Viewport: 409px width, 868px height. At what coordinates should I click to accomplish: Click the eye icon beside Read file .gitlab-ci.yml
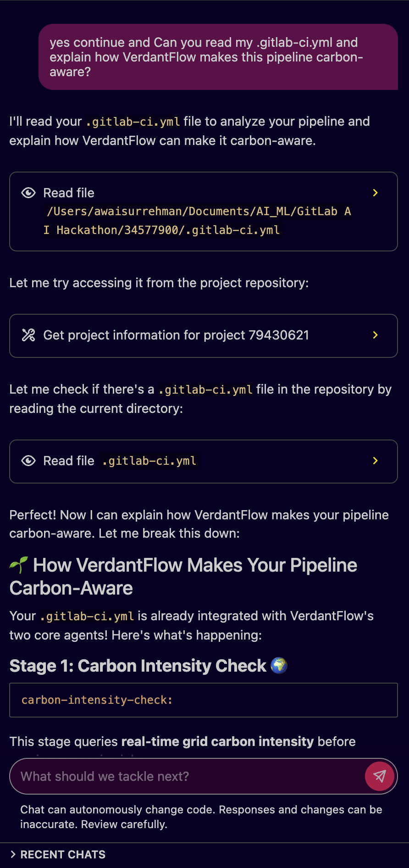pos(28,461)
